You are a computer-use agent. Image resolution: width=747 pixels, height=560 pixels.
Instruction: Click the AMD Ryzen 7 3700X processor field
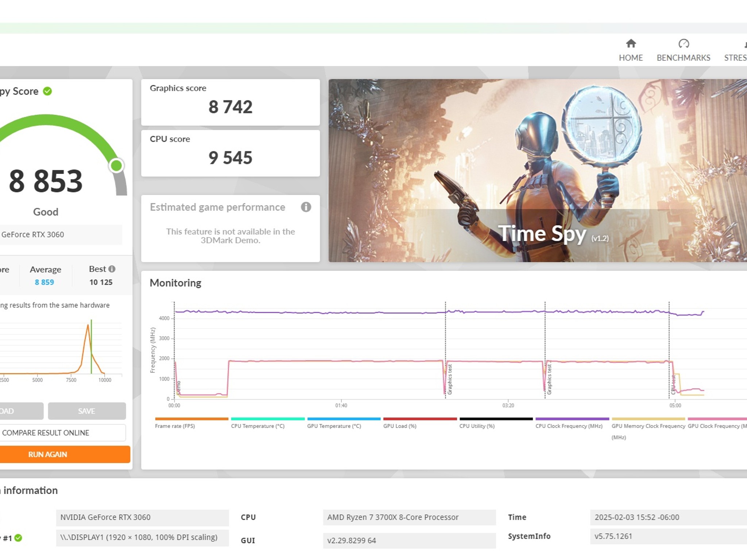coord(409,517)
